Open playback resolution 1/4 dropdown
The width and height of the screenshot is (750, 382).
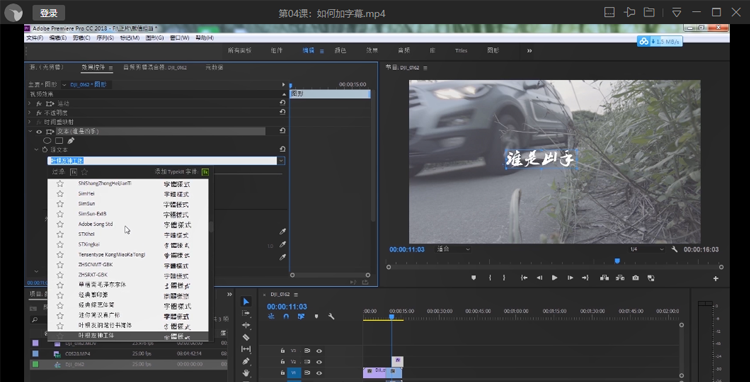(647, 249)
